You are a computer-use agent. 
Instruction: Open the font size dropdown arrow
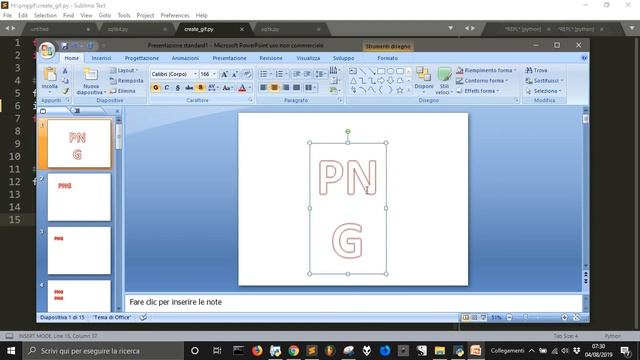point(214,74)
